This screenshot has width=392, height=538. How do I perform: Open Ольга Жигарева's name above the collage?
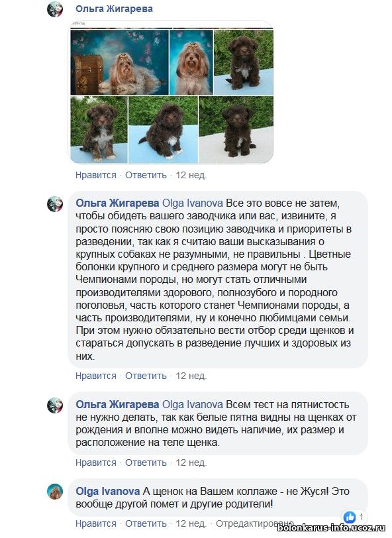click(114, 9)
